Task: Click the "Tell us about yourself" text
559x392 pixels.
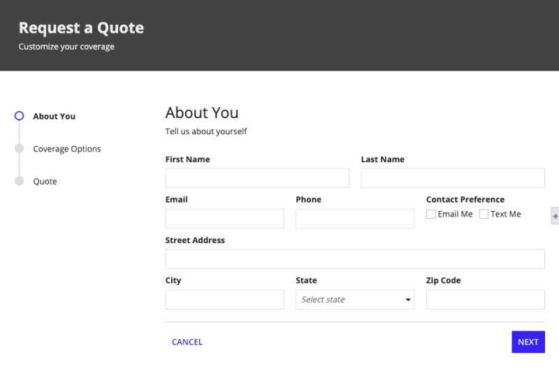Action: [x=206, y=131]
